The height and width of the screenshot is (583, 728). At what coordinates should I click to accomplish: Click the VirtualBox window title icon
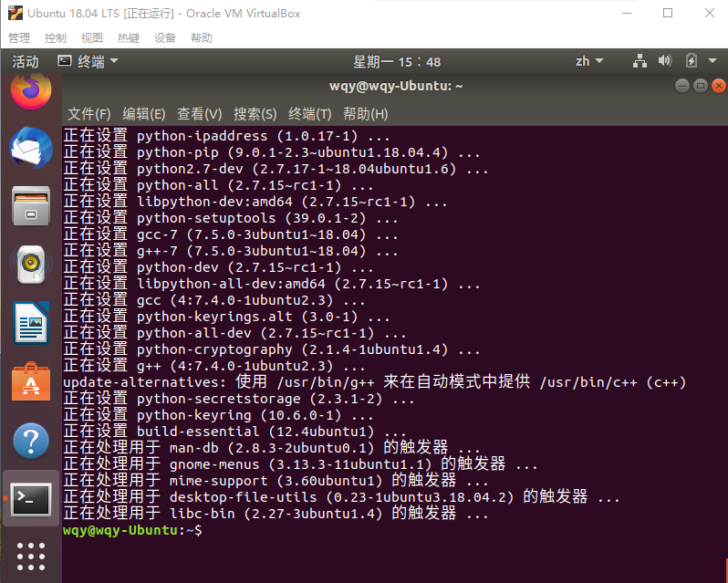tap(16, 13)
